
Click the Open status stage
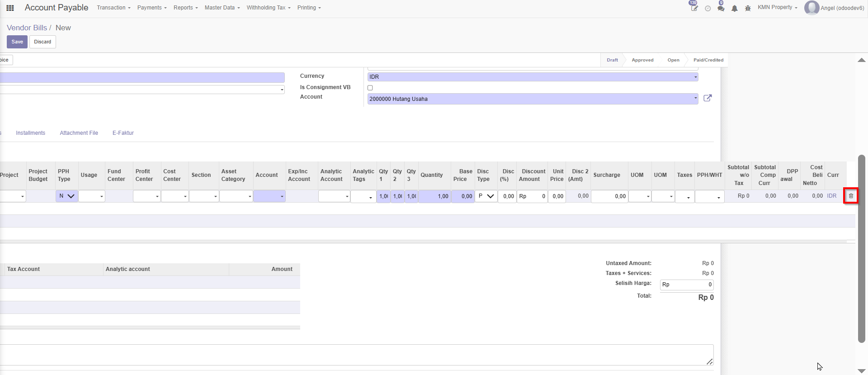tap(673, 60)
